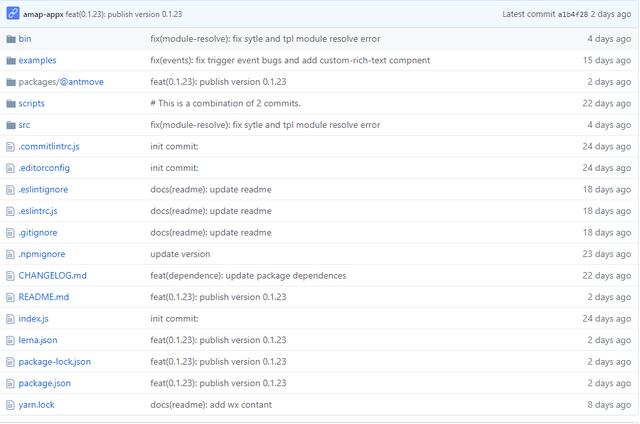640x424 pixels.
Task: Open the lerna.json file
Action: pos(38,340)
